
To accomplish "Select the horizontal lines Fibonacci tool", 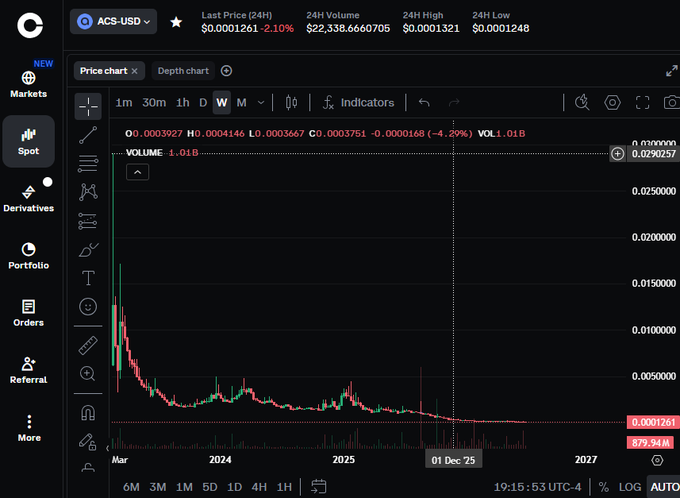I will [88, 164].
